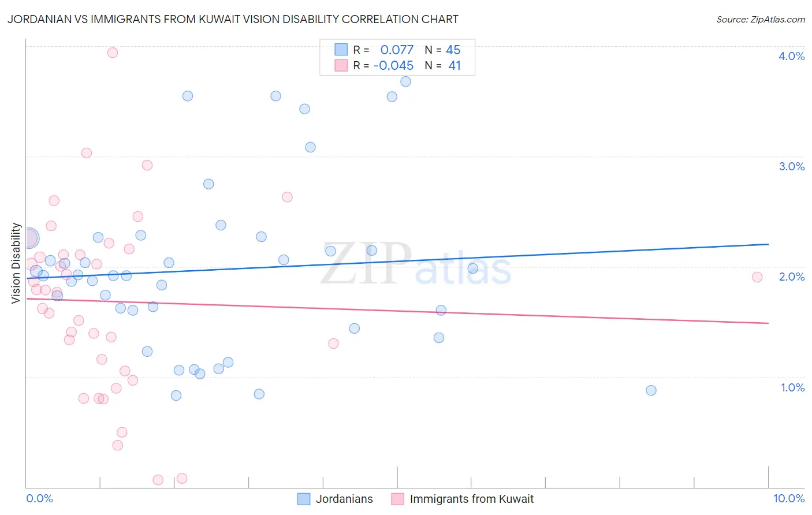Select the Jordanians legend label
This screenshot has height=515, width=812.
(344, 499)
